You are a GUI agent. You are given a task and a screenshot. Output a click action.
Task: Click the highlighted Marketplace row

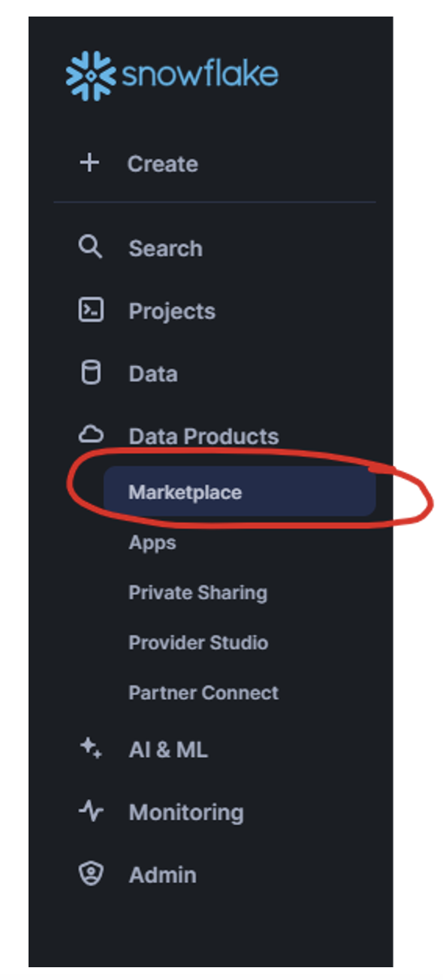tap(186, 492)
